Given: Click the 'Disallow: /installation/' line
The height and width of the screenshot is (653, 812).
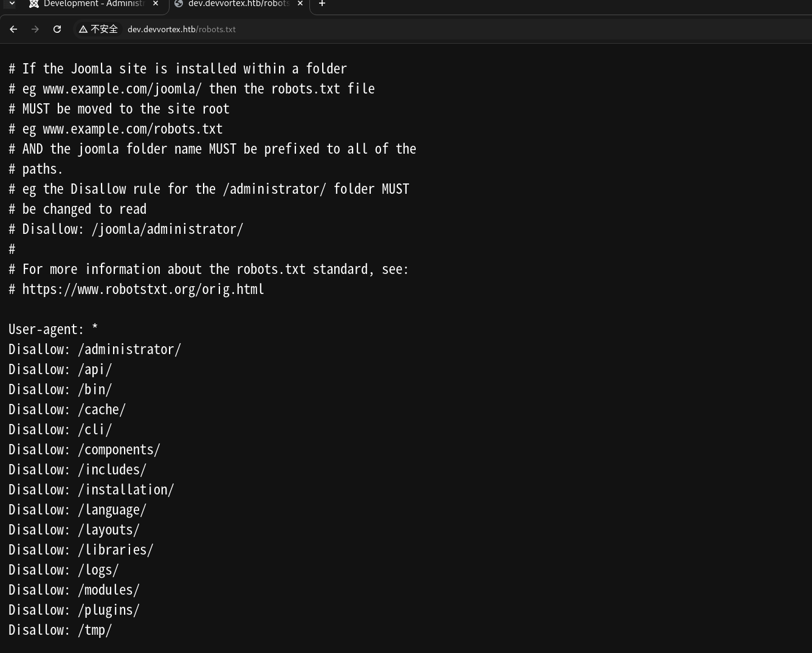Looking at the screenshot, I should coord(91,490).
